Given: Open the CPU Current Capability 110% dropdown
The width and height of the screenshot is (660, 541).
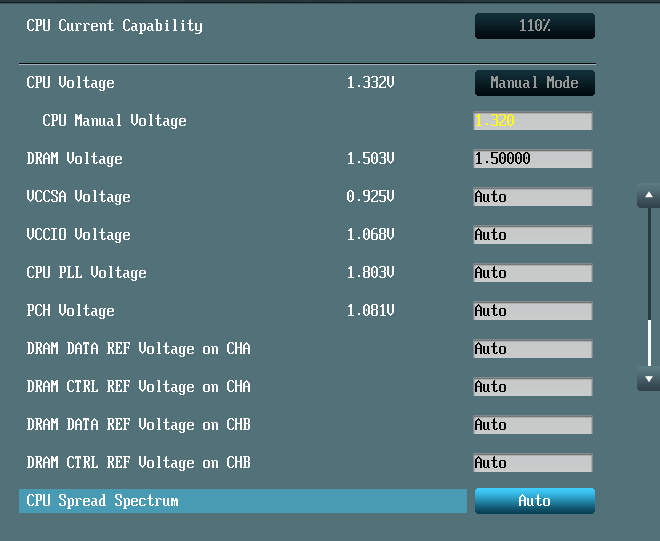Looking at the screenshot, I should [x=535, y=26].
